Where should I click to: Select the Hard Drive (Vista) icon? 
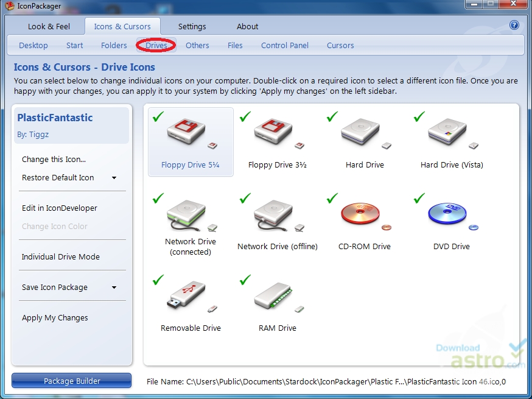click(x=451, y=131)
